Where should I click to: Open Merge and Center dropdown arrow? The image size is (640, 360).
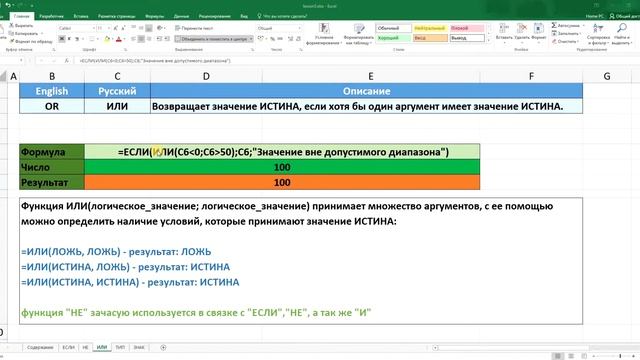tap(251, 39)
